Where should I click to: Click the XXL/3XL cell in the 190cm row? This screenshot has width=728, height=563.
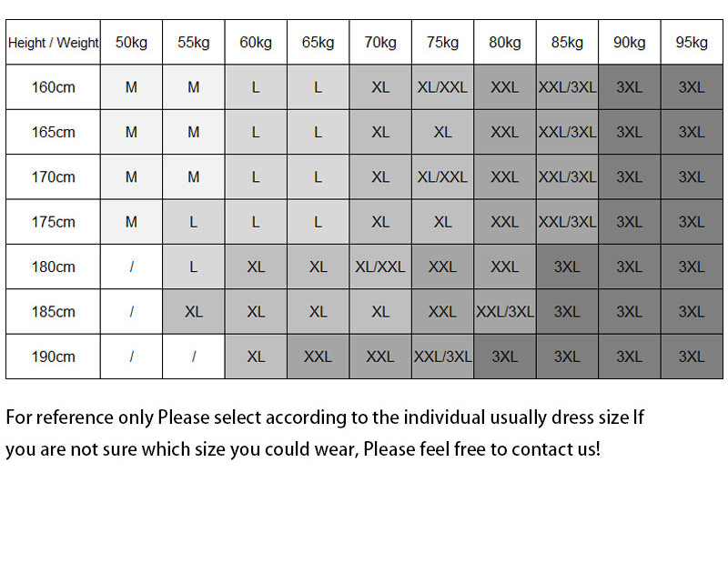click(x=442, y=357)
